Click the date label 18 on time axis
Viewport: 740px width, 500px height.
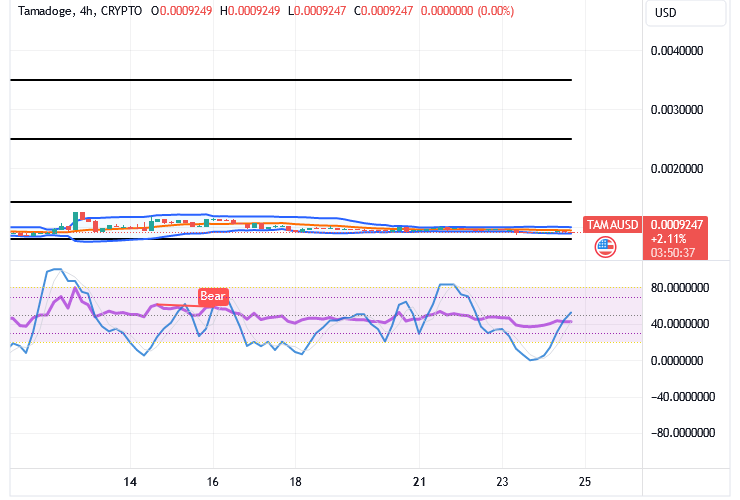pyautogui.click(x=295, y=482)
